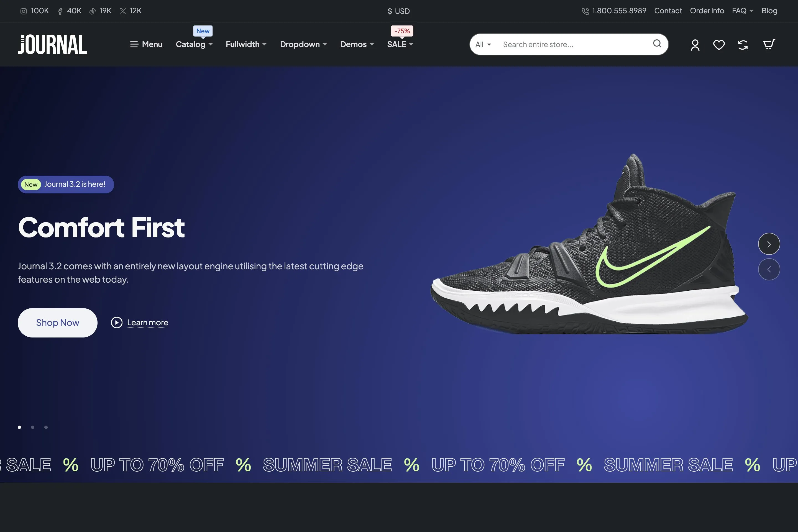Open the wishlist heart icon
The height and width of the screenshot is (532, 798).
click(719, 45)
